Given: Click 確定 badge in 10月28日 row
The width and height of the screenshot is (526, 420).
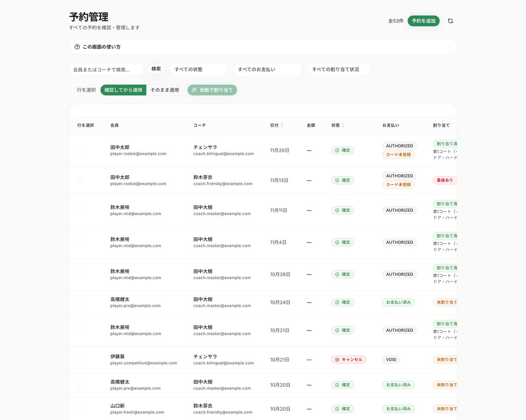Looking at the screenshot, I should point(342,275).
